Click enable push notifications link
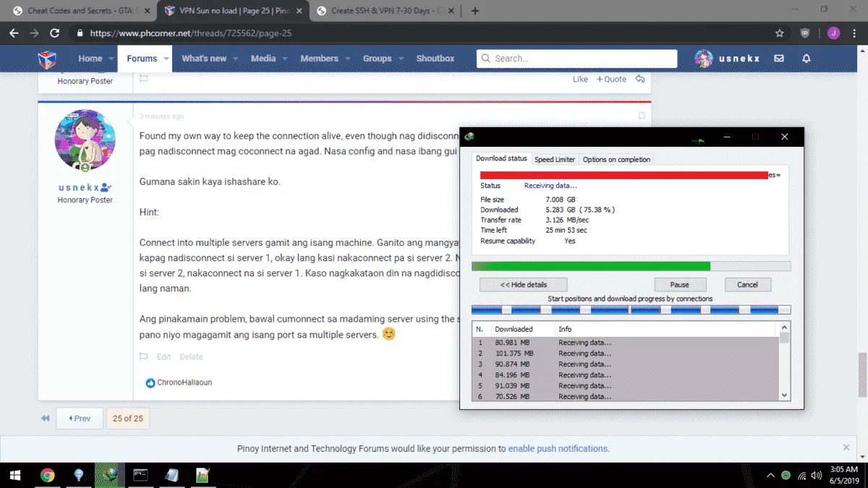This screenshot has width=868, height=488. 558,448
